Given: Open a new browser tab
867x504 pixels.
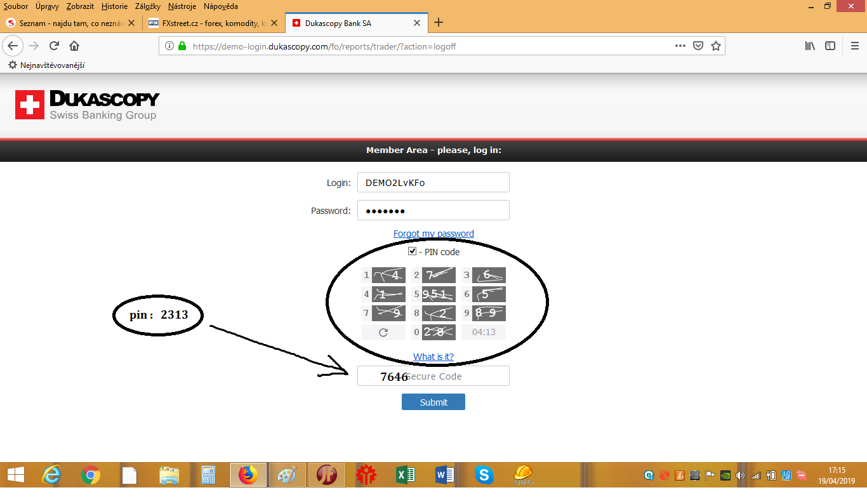Looking at the screenshot, I should (438, 23).
